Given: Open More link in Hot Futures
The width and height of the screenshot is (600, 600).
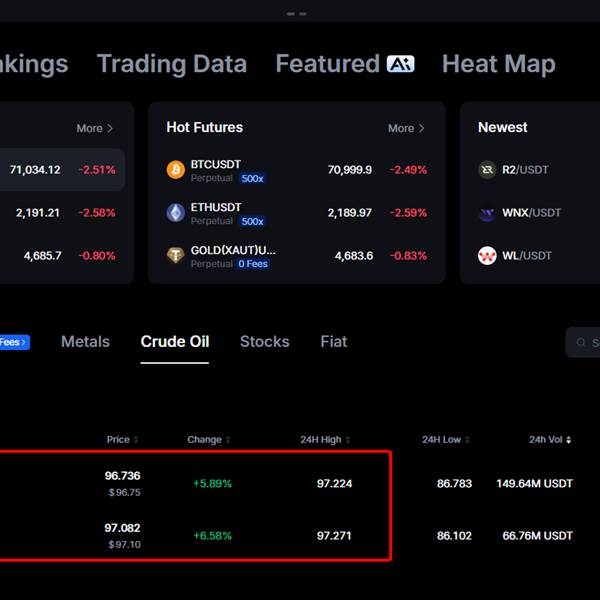Looking at the screenshot, I should [406, 128].
